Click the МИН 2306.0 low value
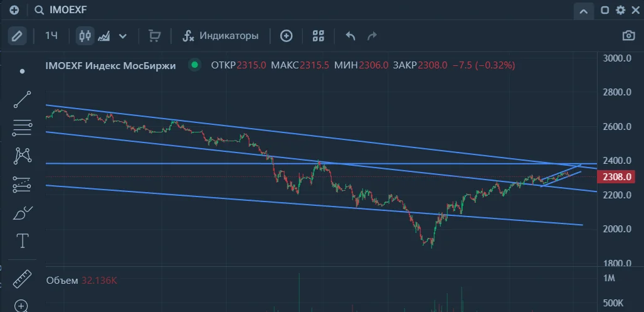 tap(361, 65)
